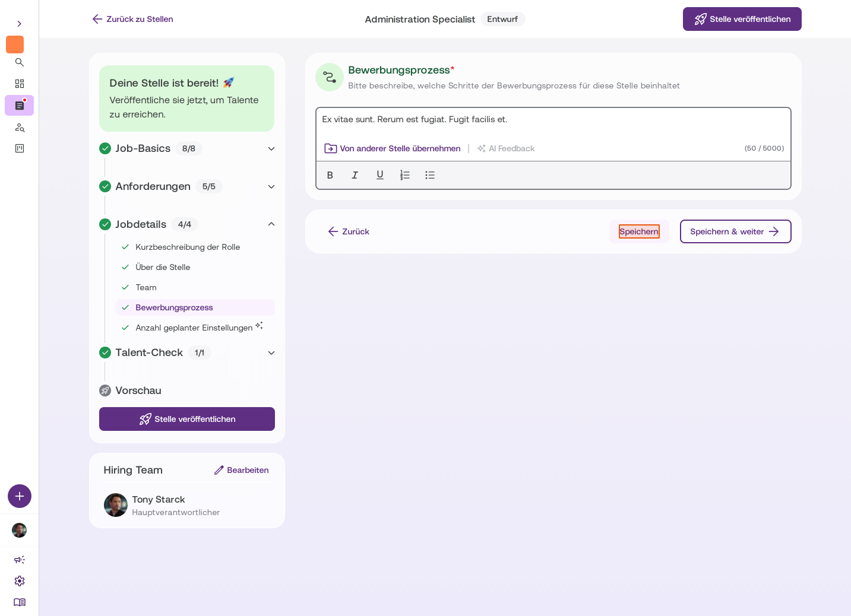Expand the left sidebar with the chevron
Screen dimensions: 851x616
[x=20, y=24]
